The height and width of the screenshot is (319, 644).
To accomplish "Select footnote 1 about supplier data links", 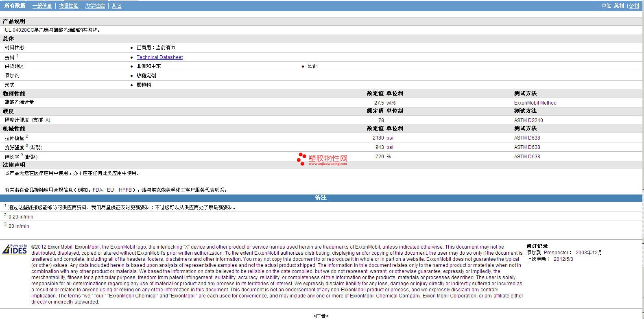I will (x=120, y=207).
